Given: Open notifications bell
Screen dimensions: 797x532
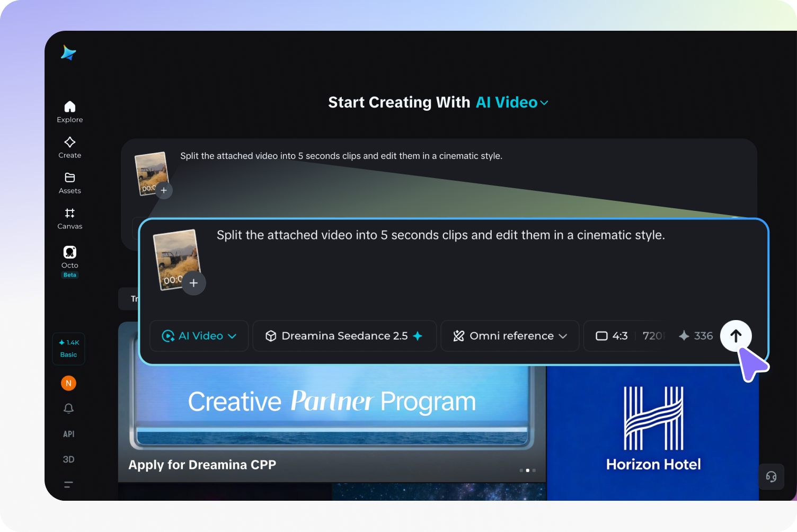Looking at the screenshot, I should pyautogui.click(x=69, y=409).
